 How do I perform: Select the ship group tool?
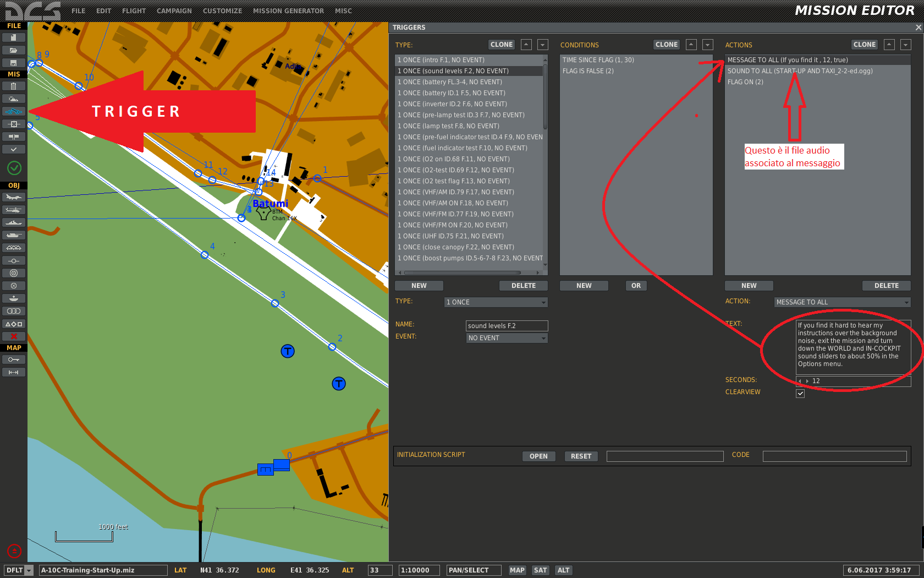pos(14,222)
